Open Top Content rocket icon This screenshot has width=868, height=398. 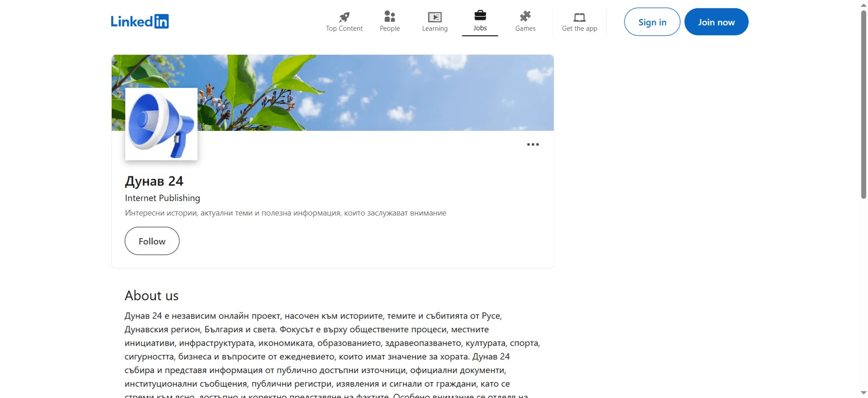(x=344, y=17)
